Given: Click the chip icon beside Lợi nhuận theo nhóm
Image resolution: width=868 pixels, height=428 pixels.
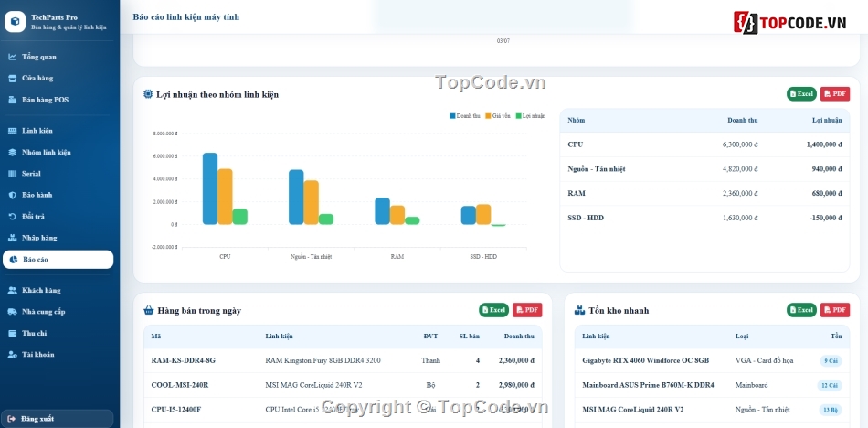Looking at the screenshot, I should click(148, 94).
